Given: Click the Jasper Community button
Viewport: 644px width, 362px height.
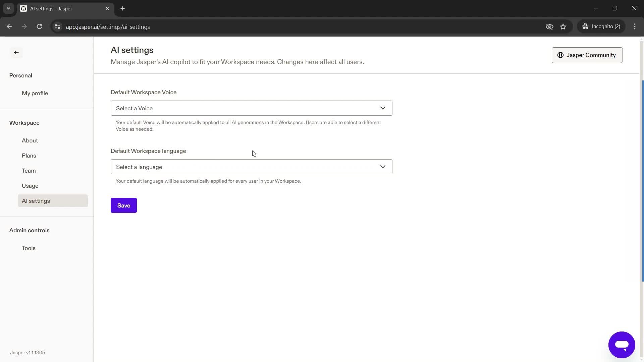Looking at the screenshot, I should (x=587, y=55).
